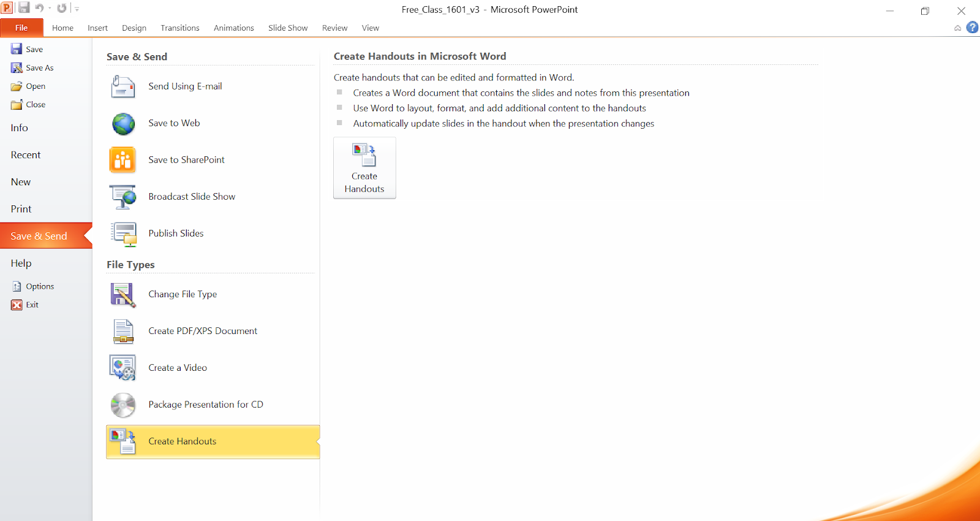Click the "Save & Send" section heading
Screen dimensions: 980x521
click(x=137, y=57)
